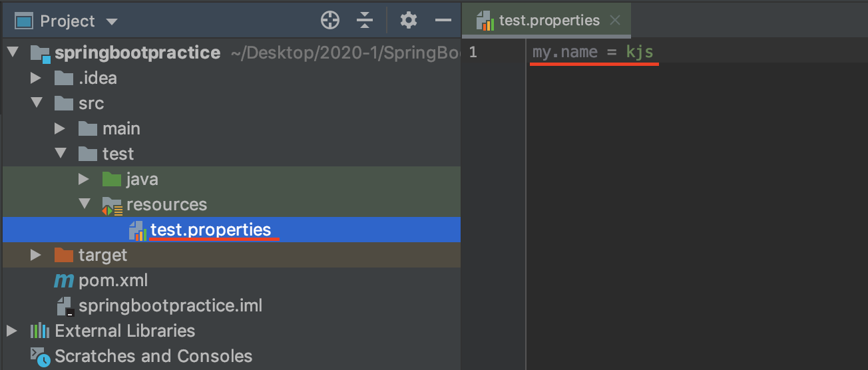The width and height of the screenshot is (868, 370).
Task: Click the Maven pom.xml file icon
Action: pos(64,281)
